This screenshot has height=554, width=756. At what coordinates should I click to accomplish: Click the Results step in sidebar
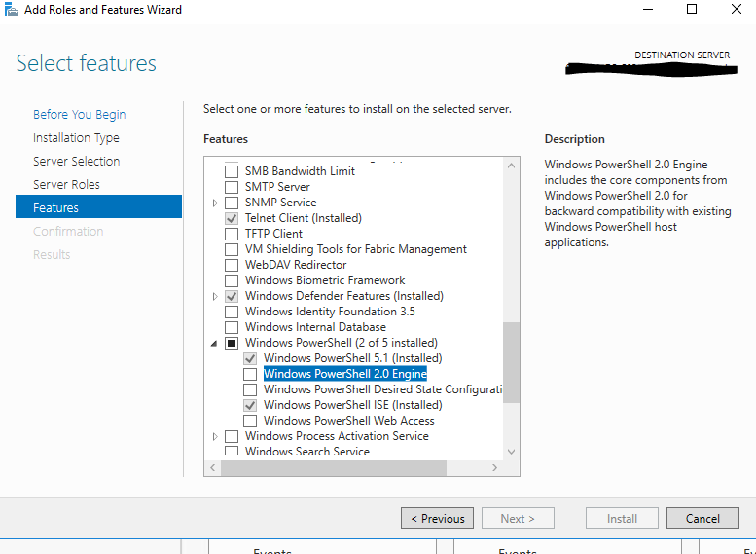[x=52, y=254]
